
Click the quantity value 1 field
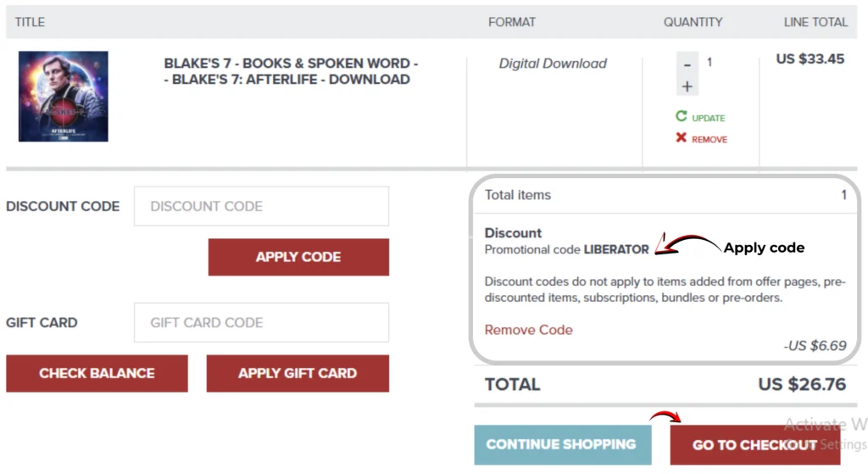709,63
